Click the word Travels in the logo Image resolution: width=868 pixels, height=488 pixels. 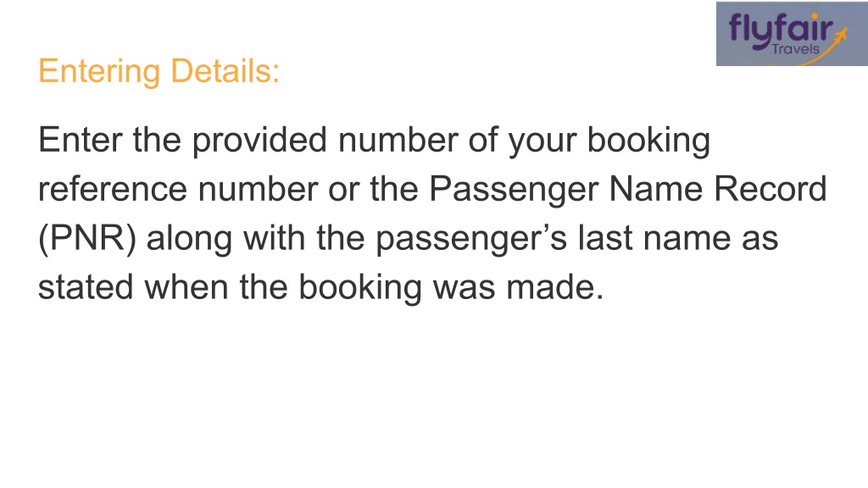tap(795, 48)
